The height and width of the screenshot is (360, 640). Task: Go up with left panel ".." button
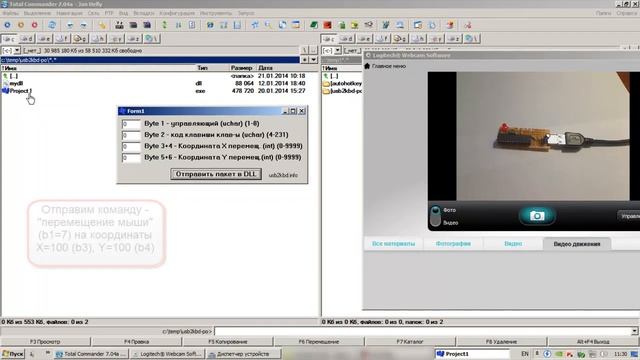pos(313,51)
